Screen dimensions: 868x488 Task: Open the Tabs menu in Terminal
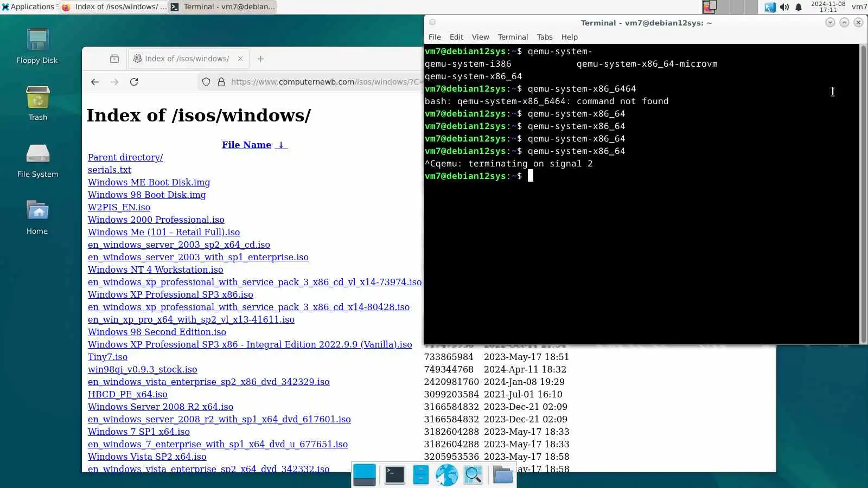point(545,37)
